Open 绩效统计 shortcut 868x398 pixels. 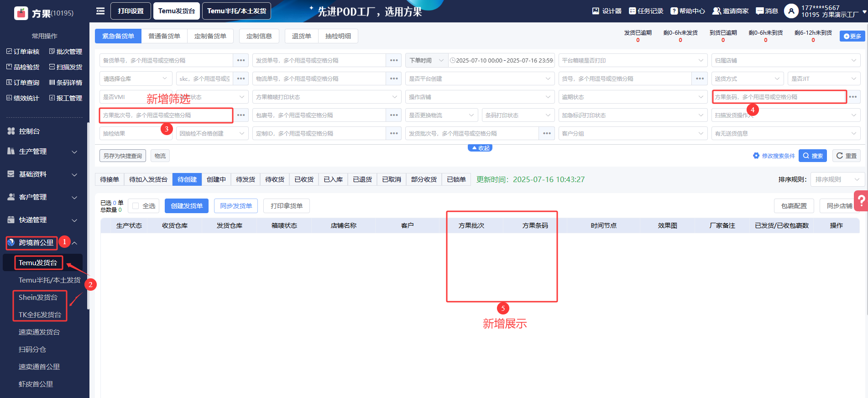23,98
